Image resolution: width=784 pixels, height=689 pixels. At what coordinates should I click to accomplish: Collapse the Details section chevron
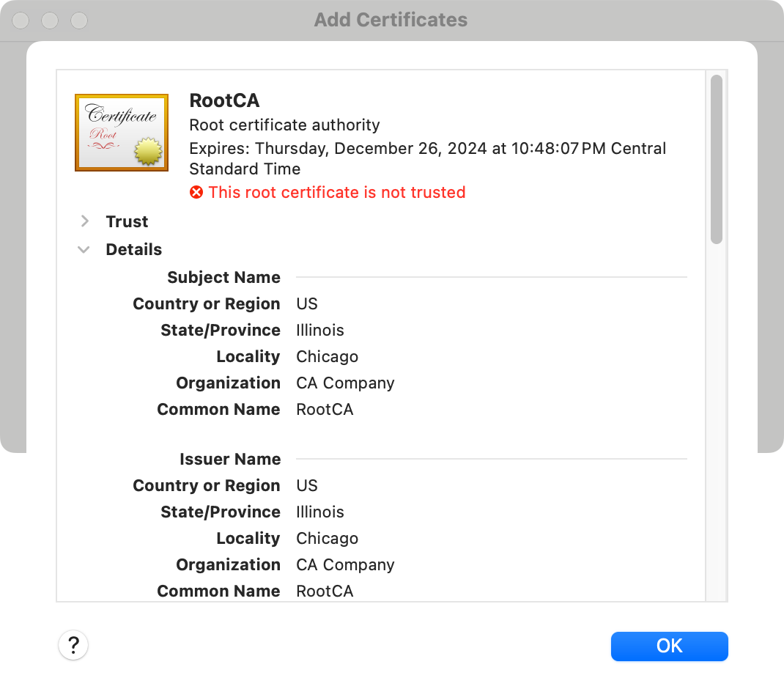pyautogui.click(x=84, y=250)
